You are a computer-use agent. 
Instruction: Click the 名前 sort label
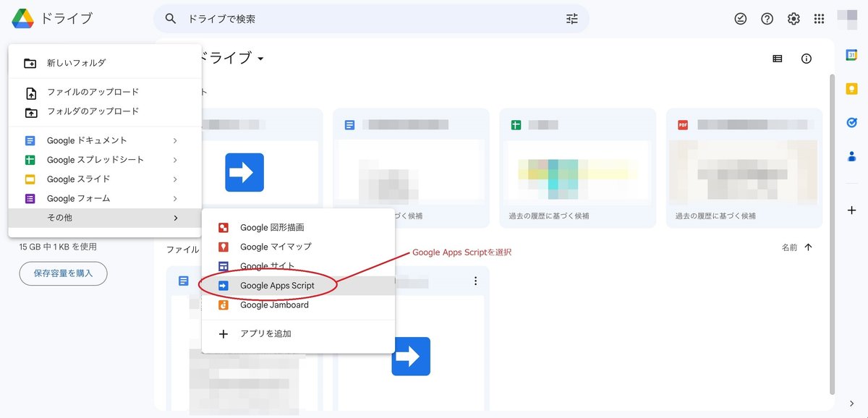(x=789, y=247)
